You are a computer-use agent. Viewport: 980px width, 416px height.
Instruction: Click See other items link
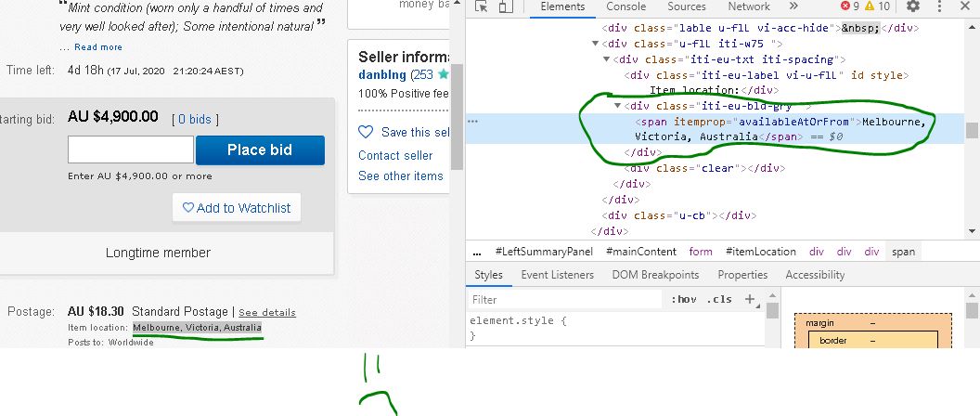click(401, 175)
